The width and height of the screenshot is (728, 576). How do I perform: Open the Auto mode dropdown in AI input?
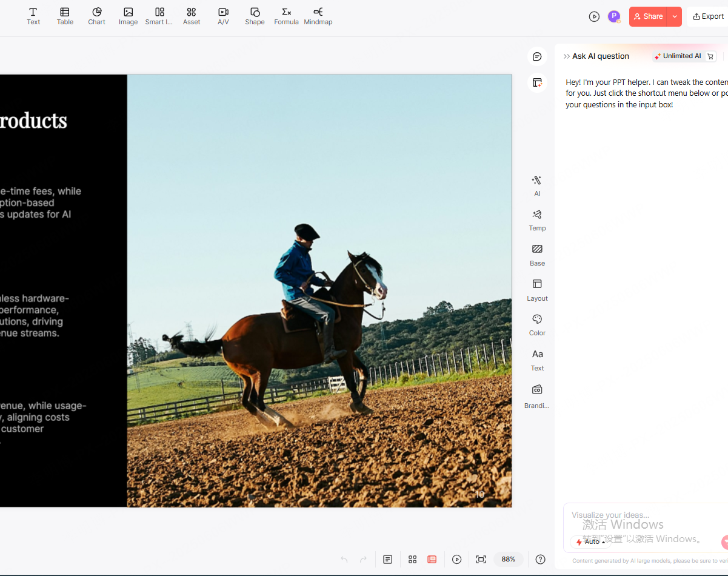point(590,541)
